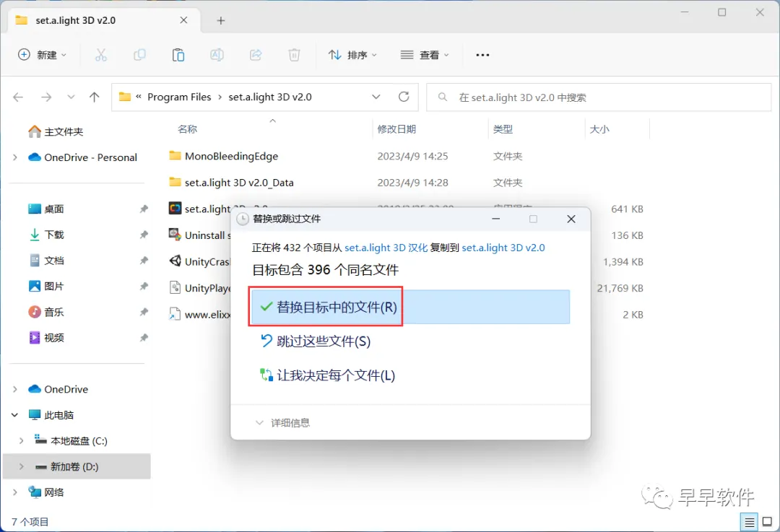Click set.a.light 3D v2.0 destination link in dialog

coord(503,248)
